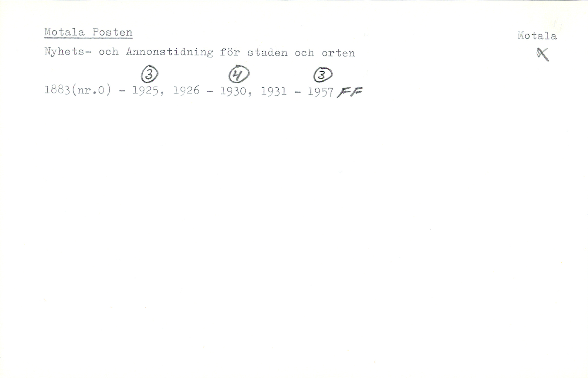Click the circled 4 above 1930

click(x=239, y=74)
